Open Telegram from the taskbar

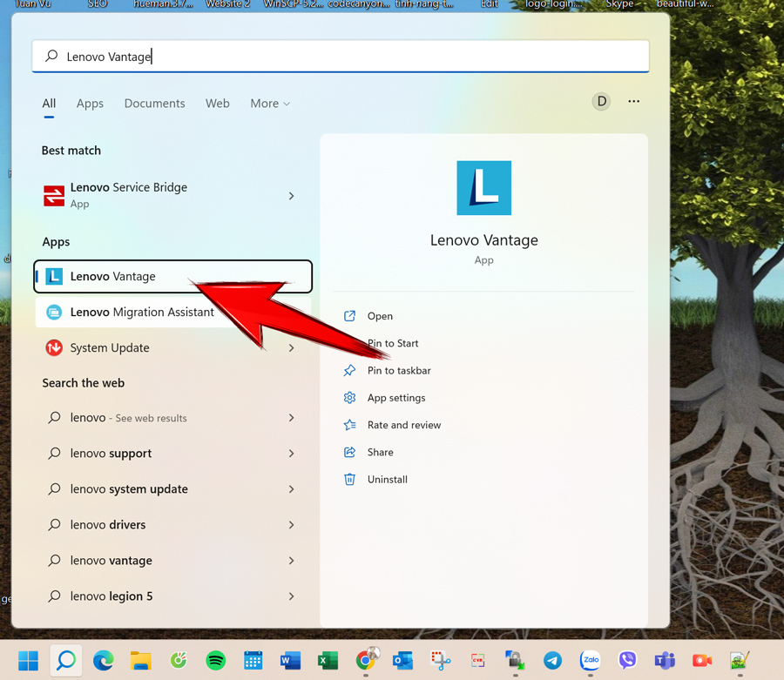pos(552,661)
